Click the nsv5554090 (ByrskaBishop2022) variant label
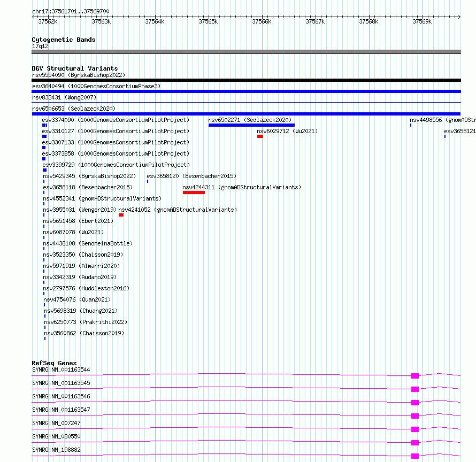Viewport: 476px width, 462px height. point(79,75)
